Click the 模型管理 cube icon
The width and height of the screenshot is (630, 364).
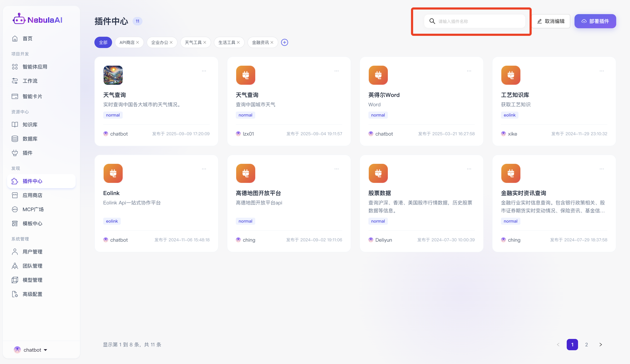click(x=15, y=280)
